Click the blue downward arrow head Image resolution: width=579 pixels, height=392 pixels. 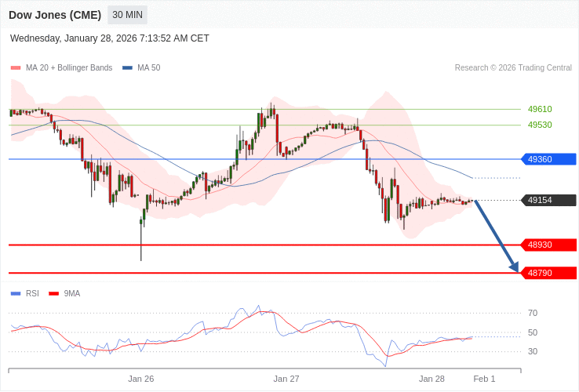click(514, 267)
